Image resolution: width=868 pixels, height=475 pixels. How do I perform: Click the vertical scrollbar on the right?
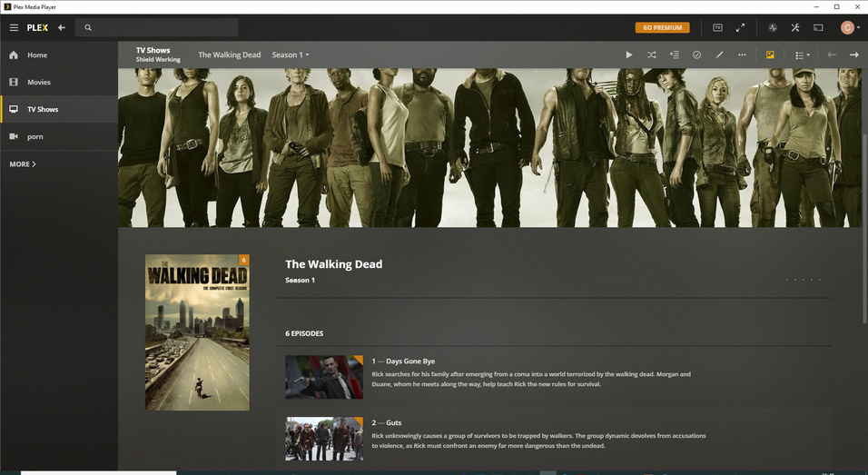pyautogui.click(x=864, y=227)
